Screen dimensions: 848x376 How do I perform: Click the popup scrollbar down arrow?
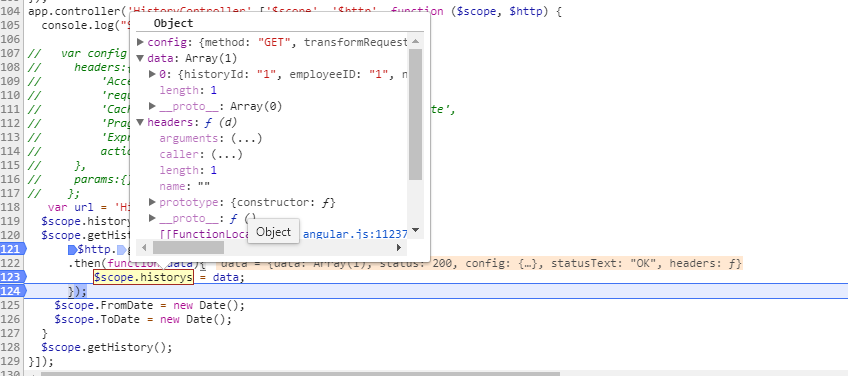415,230
